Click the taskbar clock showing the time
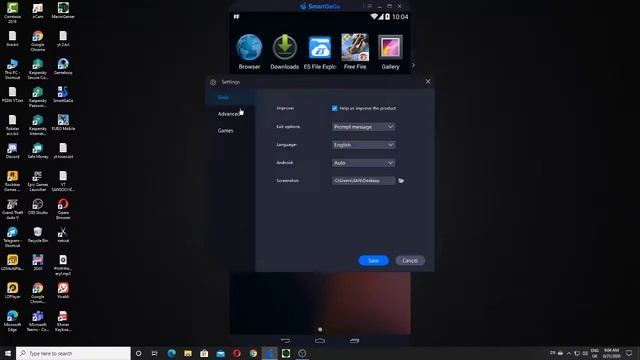The width and height of the screenshot is (640, 360). (611, 353)
